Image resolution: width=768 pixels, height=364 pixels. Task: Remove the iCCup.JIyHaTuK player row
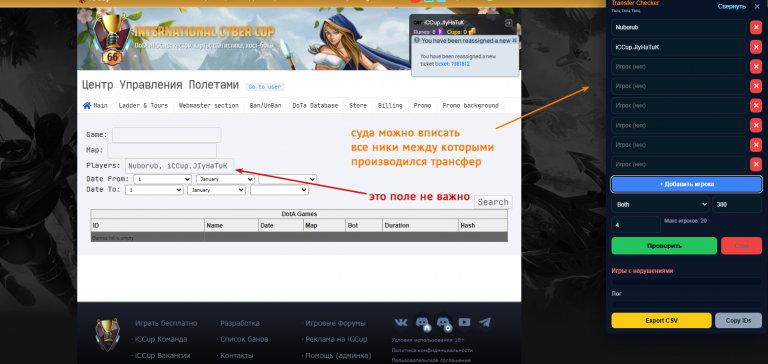pyautogui.click(x=756, y=47)
